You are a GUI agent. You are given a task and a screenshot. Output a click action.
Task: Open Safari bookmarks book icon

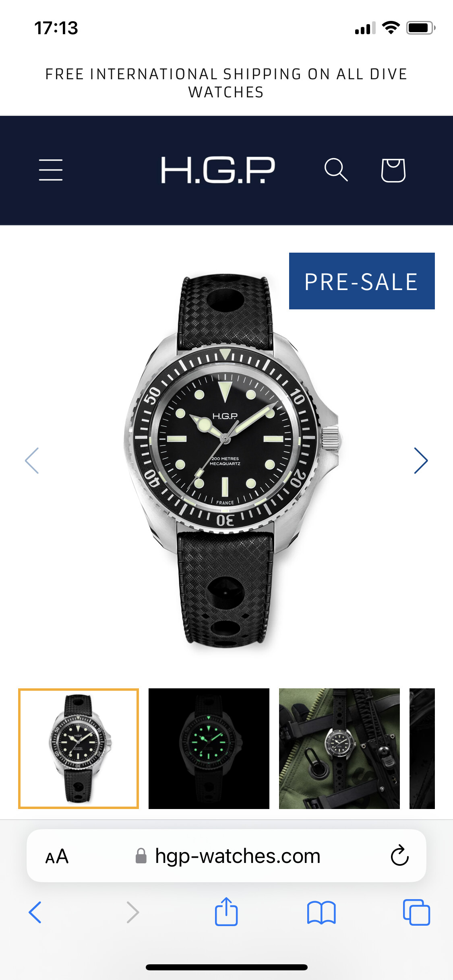[321, 912]
